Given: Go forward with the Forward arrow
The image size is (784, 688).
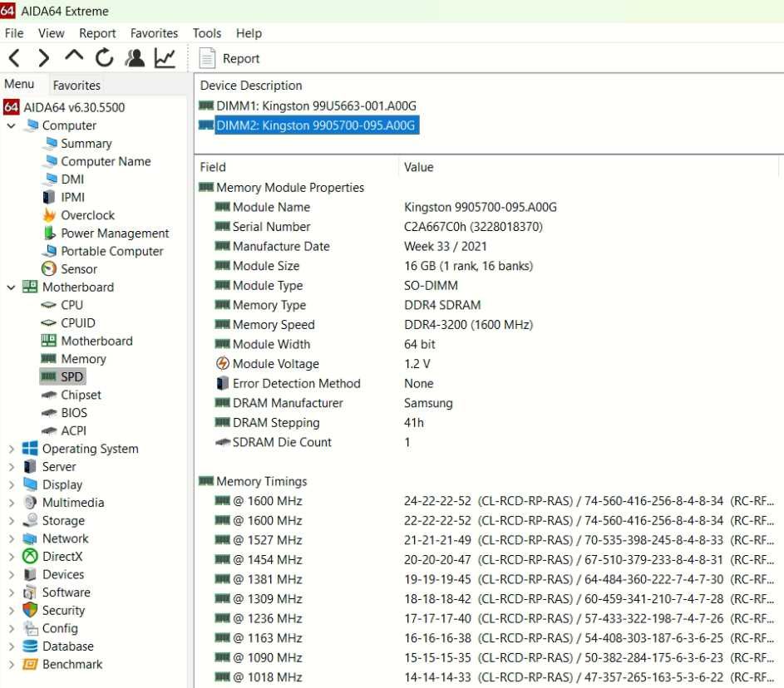Looking at the screenshot, I should coord(44,58).
